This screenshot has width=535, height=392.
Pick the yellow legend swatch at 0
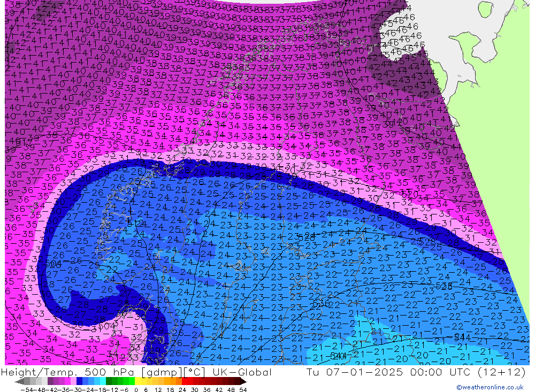point(137,381)
